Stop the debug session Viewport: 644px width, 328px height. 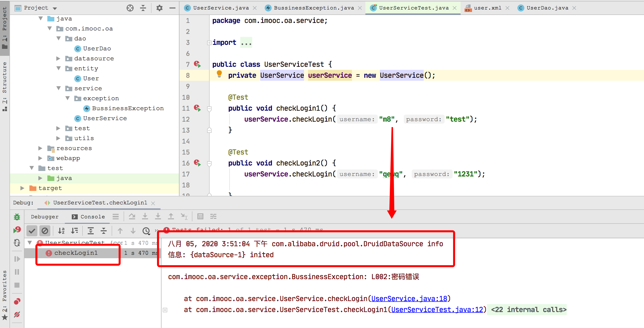click(17, 285)
